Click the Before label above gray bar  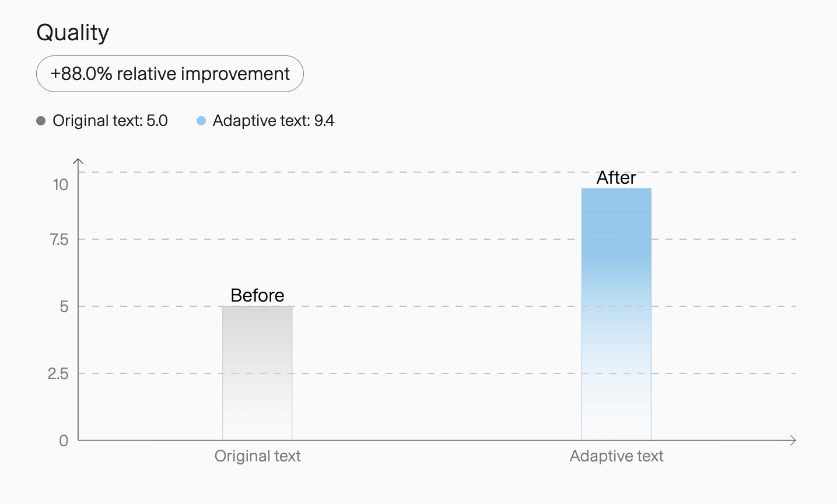pos(257,295)
